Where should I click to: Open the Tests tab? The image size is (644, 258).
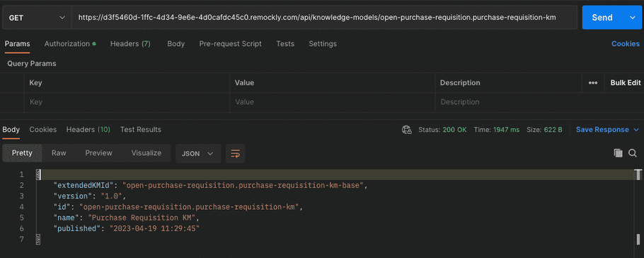click(x=285, y=44)
